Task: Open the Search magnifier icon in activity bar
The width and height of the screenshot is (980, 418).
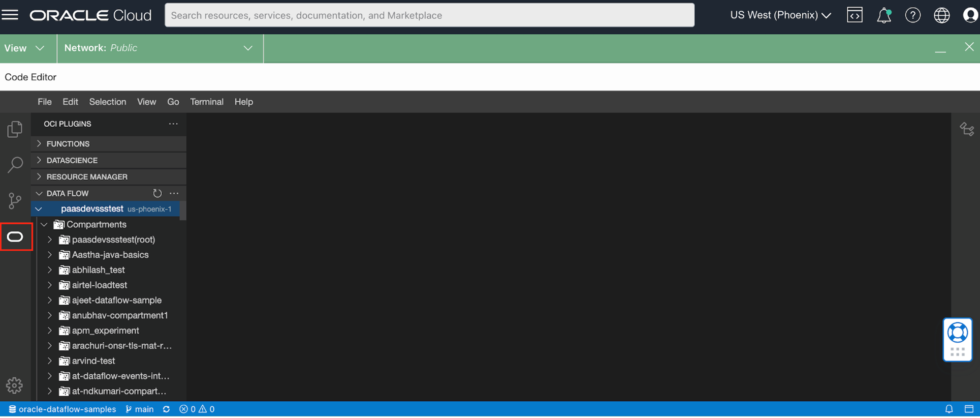Action: 15,165
